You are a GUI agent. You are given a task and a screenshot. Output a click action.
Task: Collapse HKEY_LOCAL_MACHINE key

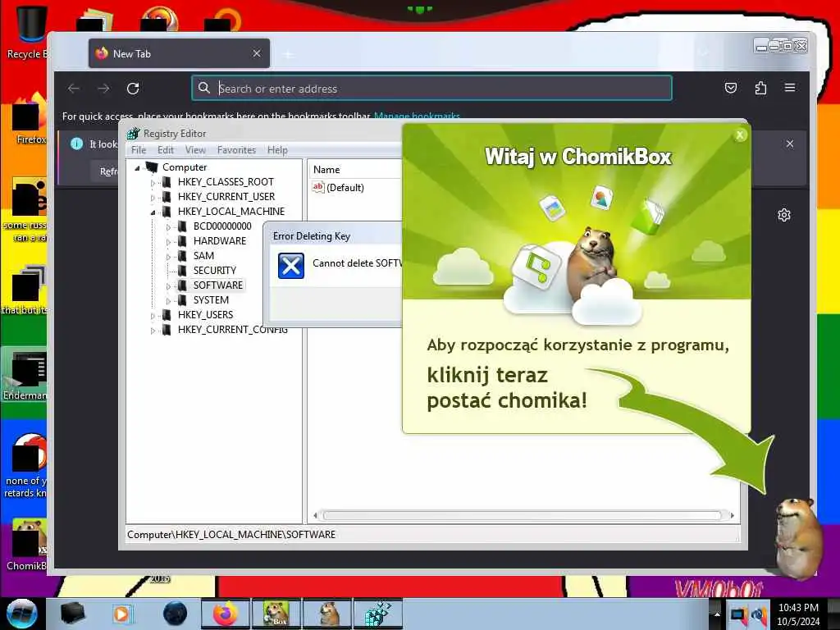(x=153, y=212)
